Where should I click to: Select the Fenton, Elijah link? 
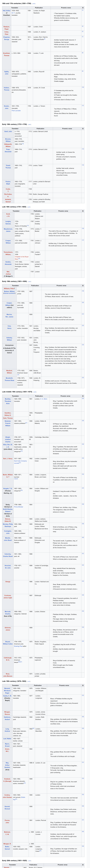[8, 183]
